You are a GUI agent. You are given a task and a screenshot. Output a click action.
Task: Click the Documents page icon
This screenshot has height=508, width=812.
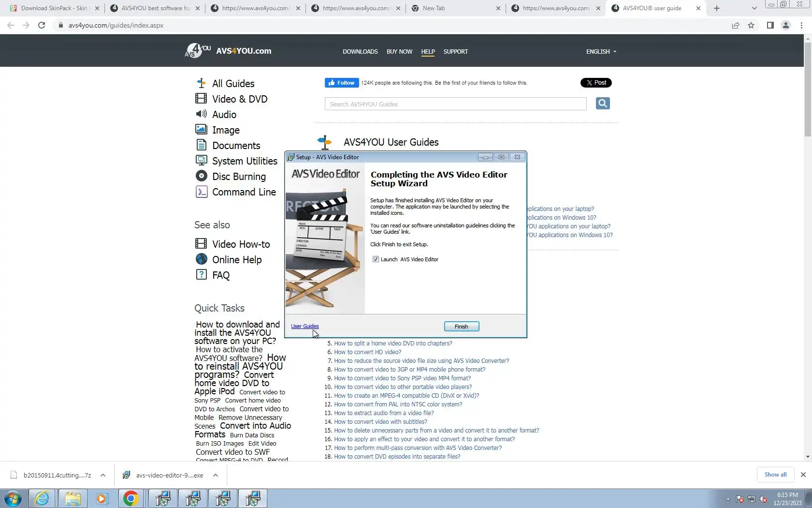pyautogui.click(x=201, y=145)
